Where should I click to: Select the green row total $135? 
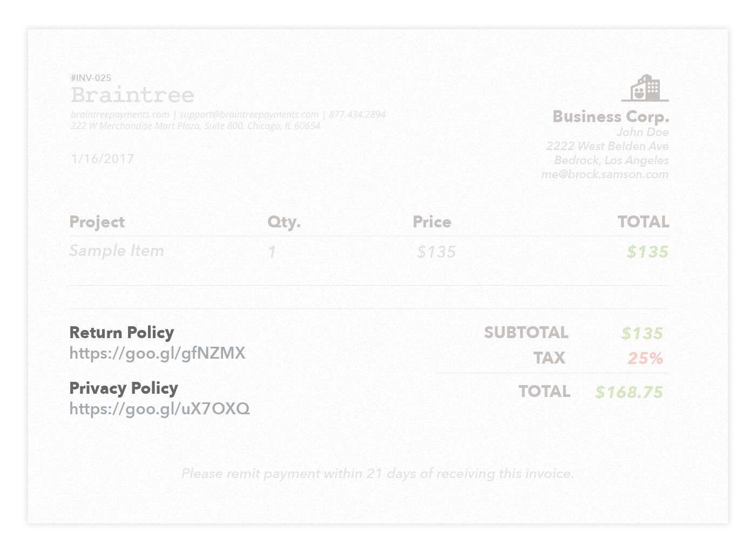[647, 252]
